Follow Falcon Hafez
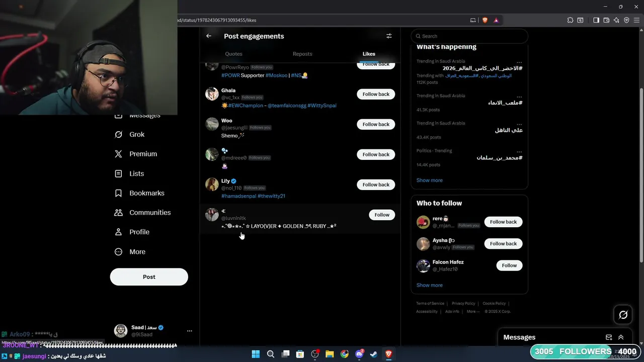Viewport: 644px width, 362px height. (509, 265)
